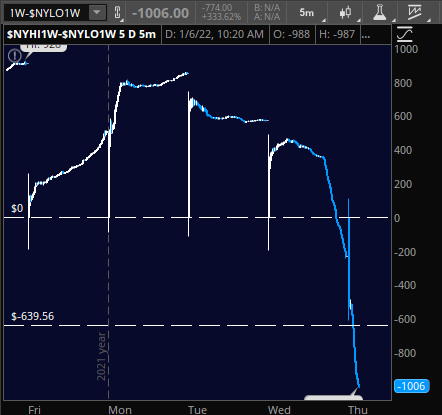
Task: Click the date readout D: 1/6/22, 10:20 AM
Action: click(215, 34)
